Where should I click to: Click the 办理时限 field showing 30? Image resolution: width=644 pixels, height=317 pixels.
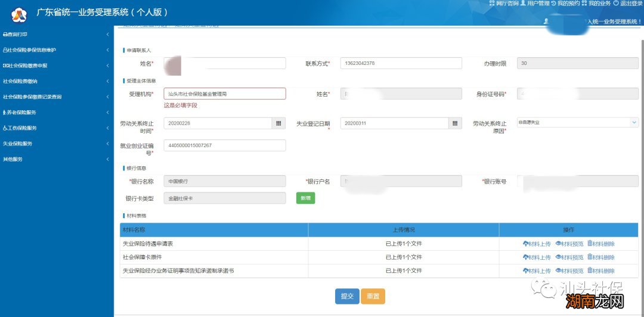pos(577,63)
